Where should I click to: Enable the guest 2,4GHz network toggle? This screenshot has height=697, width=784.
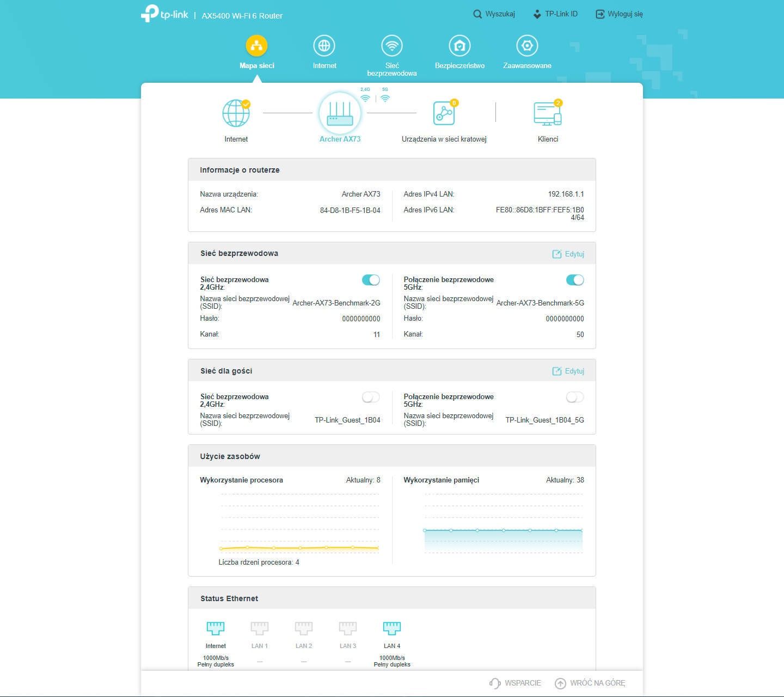click(x=371, y=398)
